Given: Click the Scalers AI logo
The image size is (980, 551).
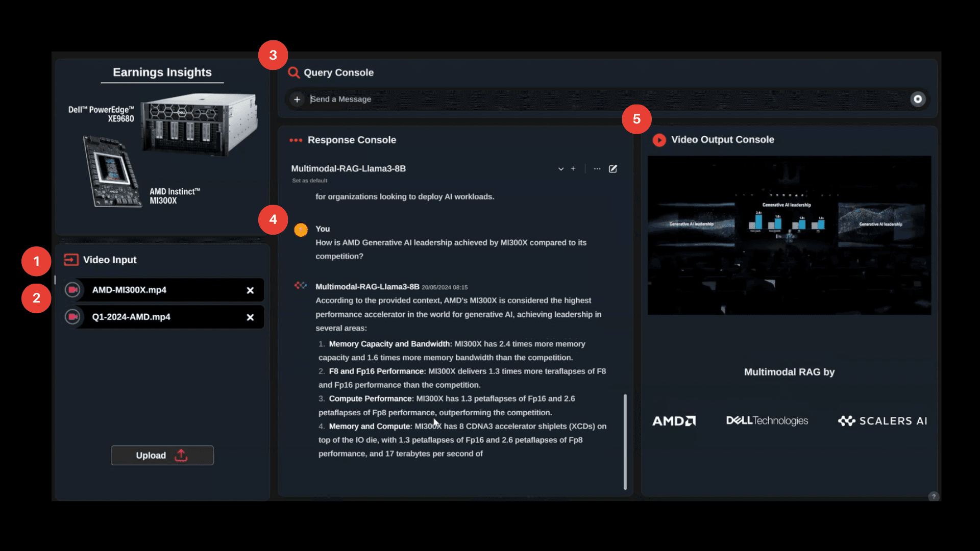Looking at the screenshot, I should click(883, 421).
